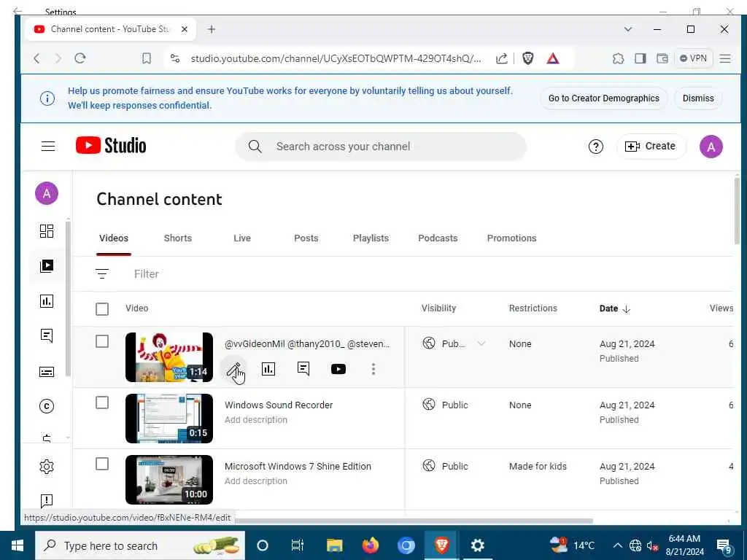Click the channel avatar in the sidebar
The height and width of the screenshot is (560, 747).
pyautogui.click(x=46, y=193)
